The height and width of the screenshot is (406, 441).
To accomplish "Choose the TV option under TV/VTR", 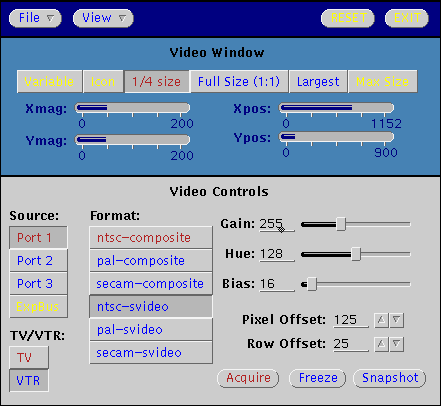I will pos(29,358).
